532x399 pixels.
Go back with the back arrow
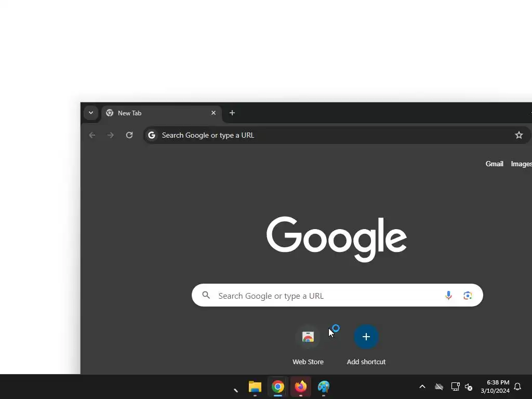pyautogui.click(x=92, y=135)
